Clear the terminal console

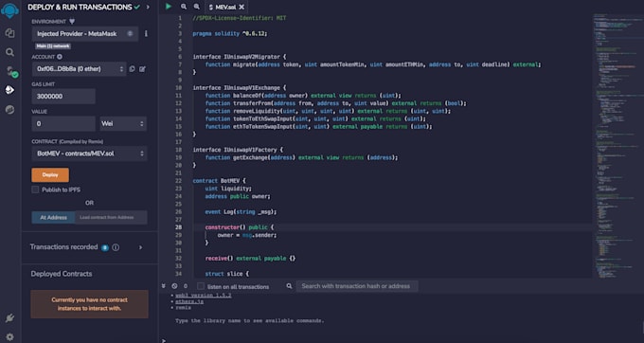tap(174, 286)
